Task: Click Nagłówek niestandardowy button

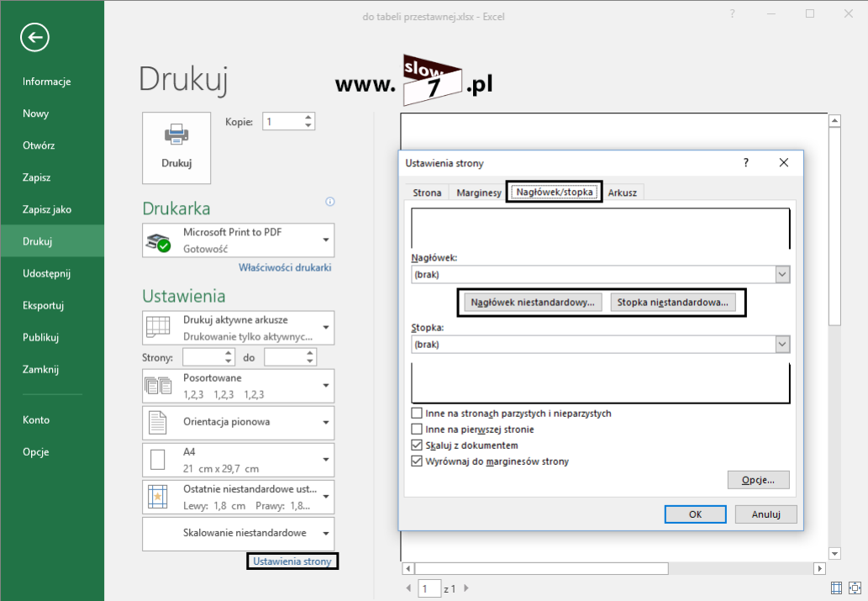Action: 533,303
